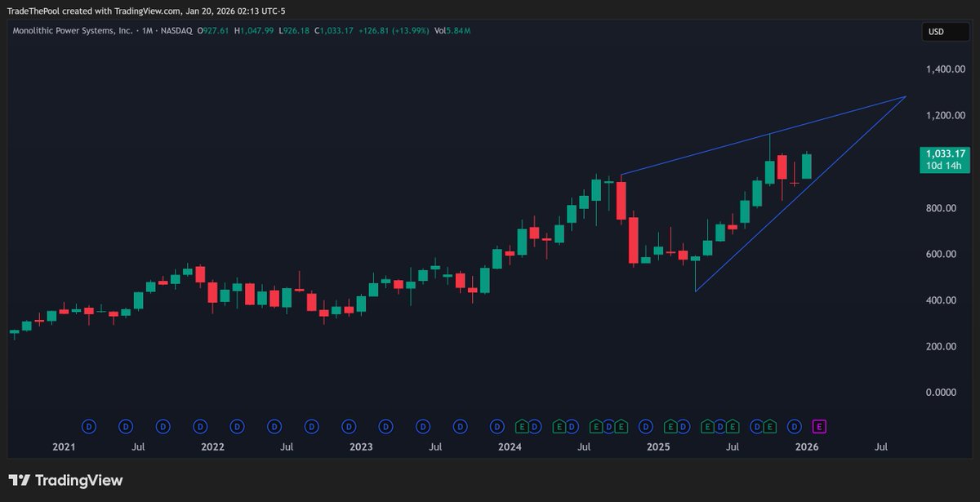This screenshot has width=980, height=502.
Task: Click the high value H1,047.99
Action: [x=256, y=30]
